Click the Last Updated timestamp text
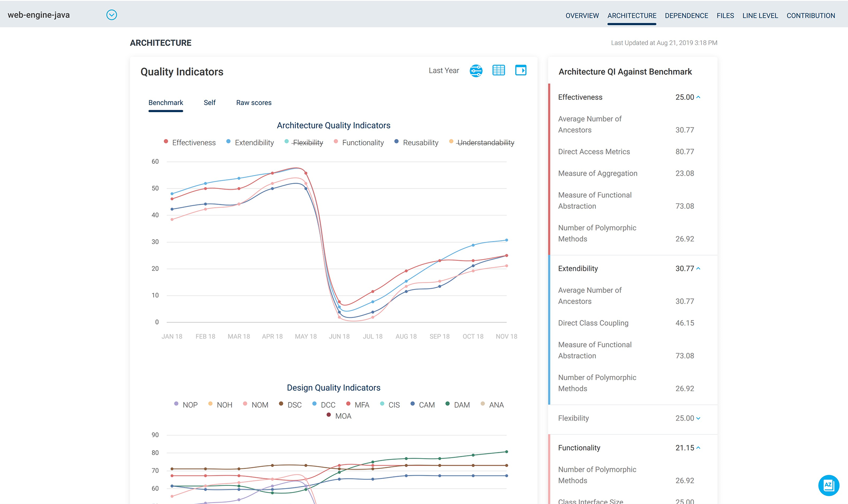848x504 pixels. 664,43
